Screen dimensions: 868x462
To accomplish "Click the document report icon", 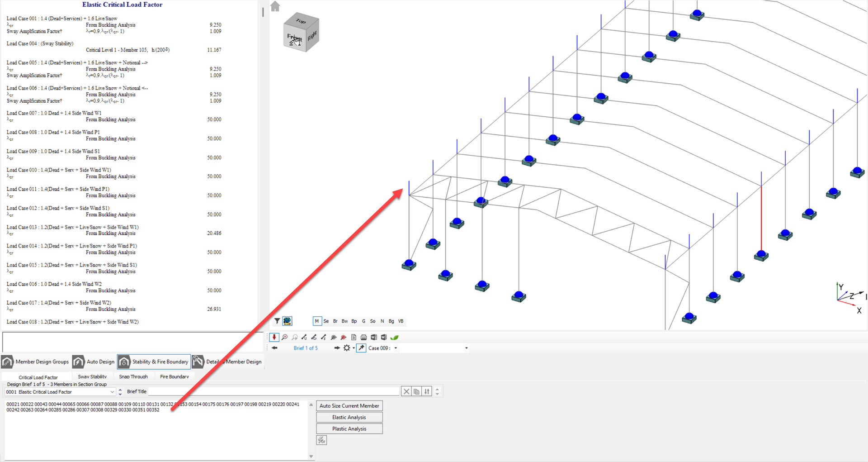I will coord(354,338).
